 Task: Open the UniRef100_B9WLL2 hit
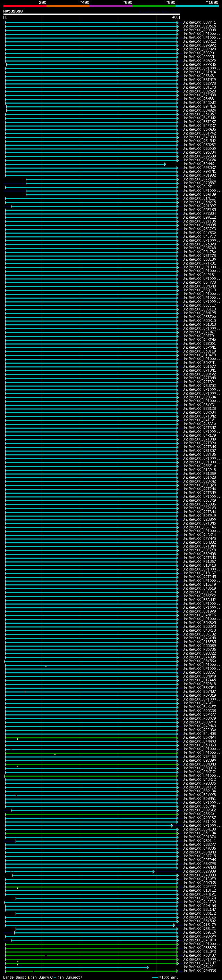(x=199, y=217)
